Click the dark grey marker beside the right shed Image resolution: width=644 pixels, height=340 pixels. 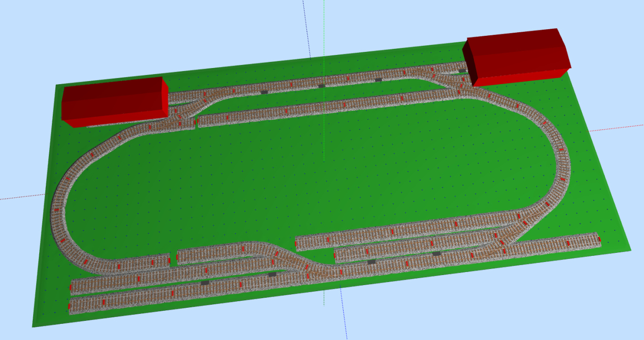(462, 71)
